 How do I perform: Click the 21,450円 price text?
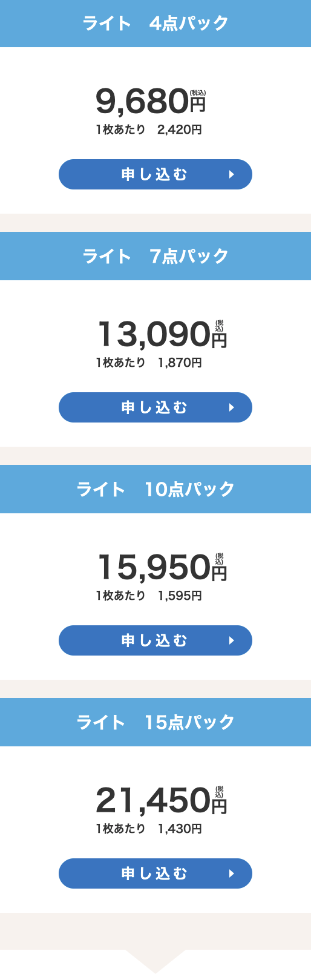[161, 800]
